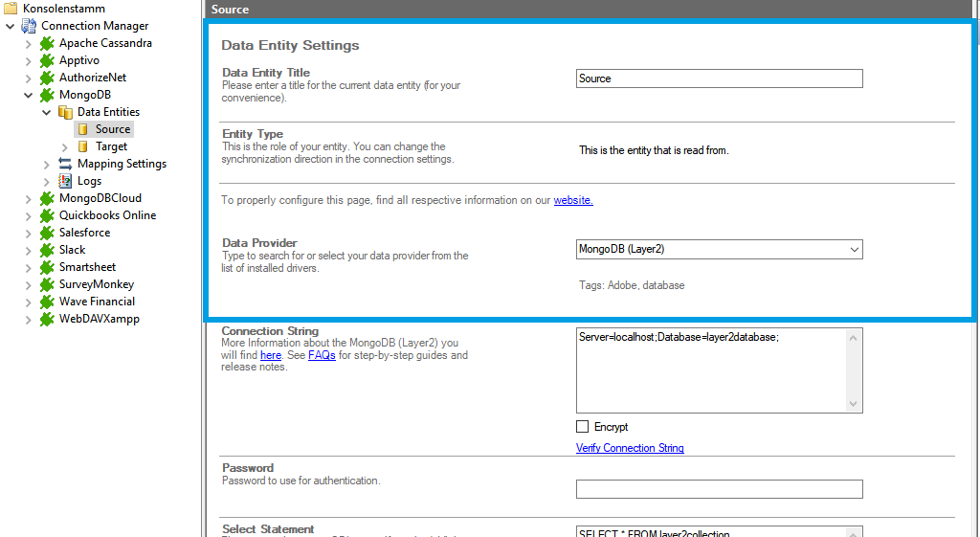Screen dimensions: 980x537
Task: Click the Data Entities folder icon
Action: (x=65, y=112)
